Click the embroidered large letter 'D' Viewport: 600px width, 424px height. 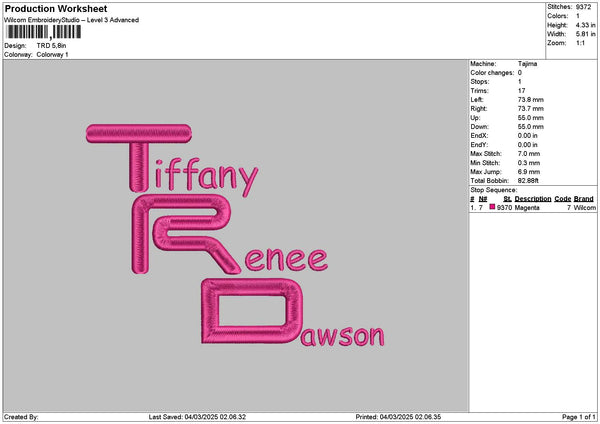(x=252, y=311)
